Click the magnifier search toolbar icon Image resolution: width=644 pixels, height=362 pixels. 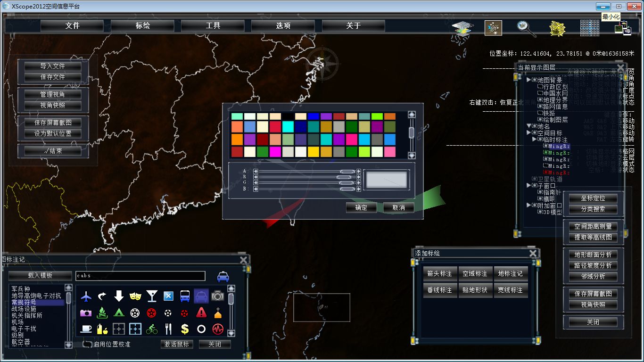pos(526,28)
